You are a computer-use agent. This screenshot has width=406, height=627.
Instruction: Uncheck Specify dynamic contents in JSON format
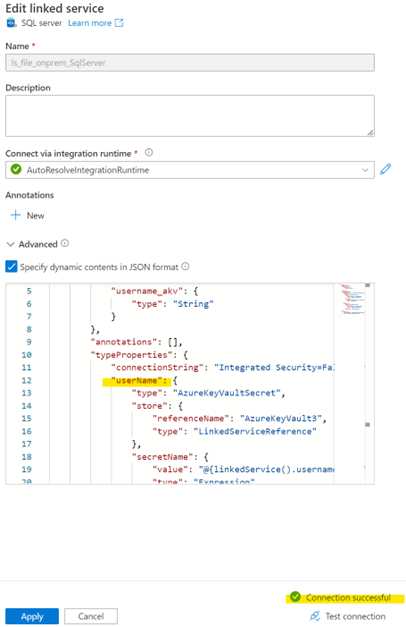tap(11, 266)
